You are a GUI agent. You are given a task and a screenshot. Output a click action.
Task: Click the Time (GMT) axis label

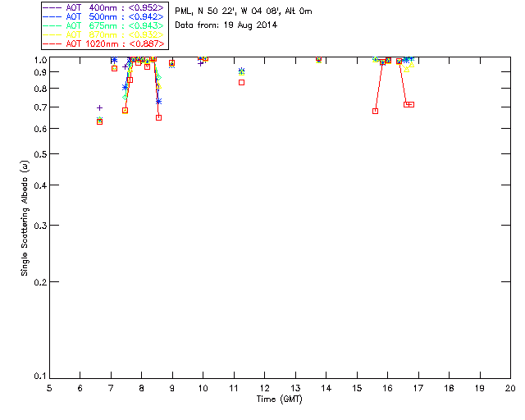[280, 399]
